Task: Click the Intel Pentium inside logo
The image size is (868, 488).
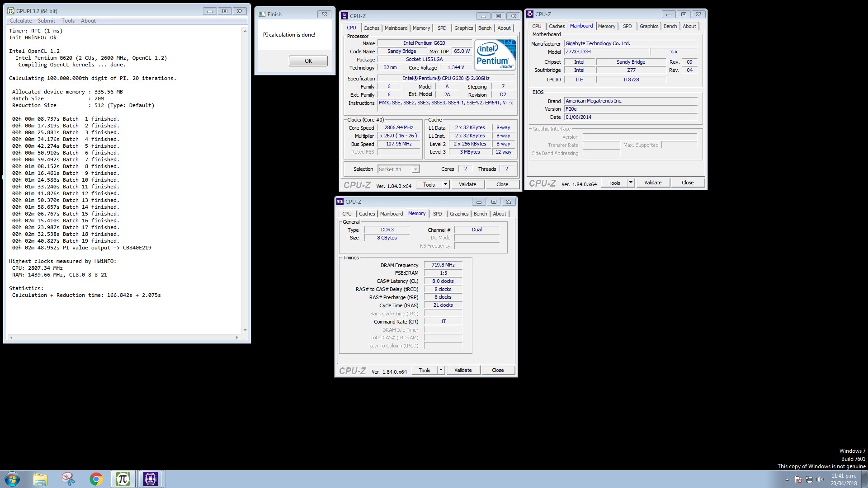Action: click(x=495, y=55)
